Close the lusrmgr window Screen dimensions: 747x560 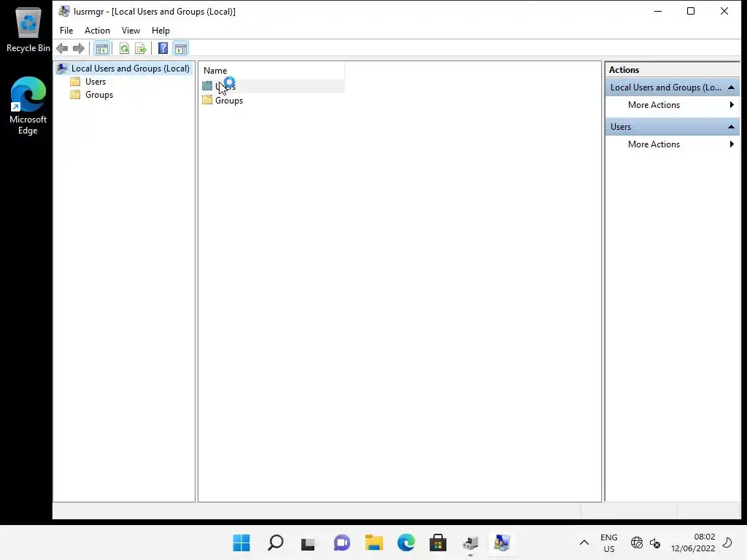coord(724,11)
